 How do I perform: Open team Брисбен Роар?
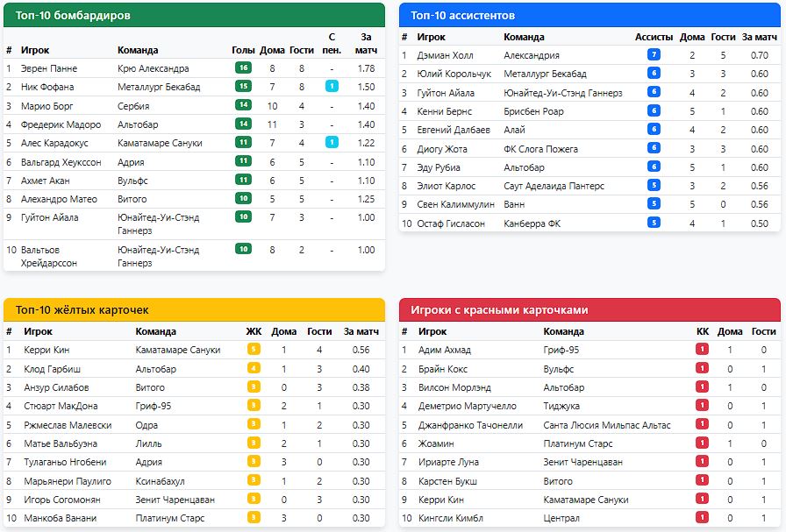pyautogui.click(x=533, y=111)
